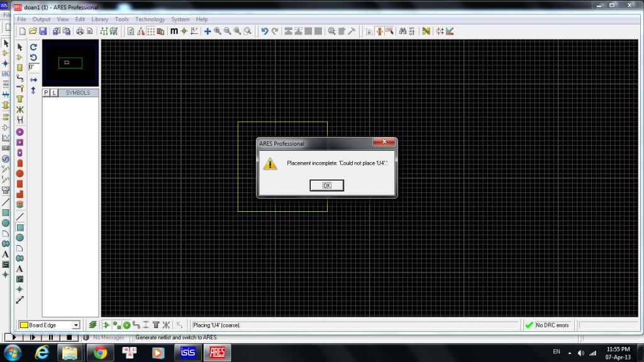Screen dimensions: 644x362
Task: Open the System menu
Action: tap(180, 19)
